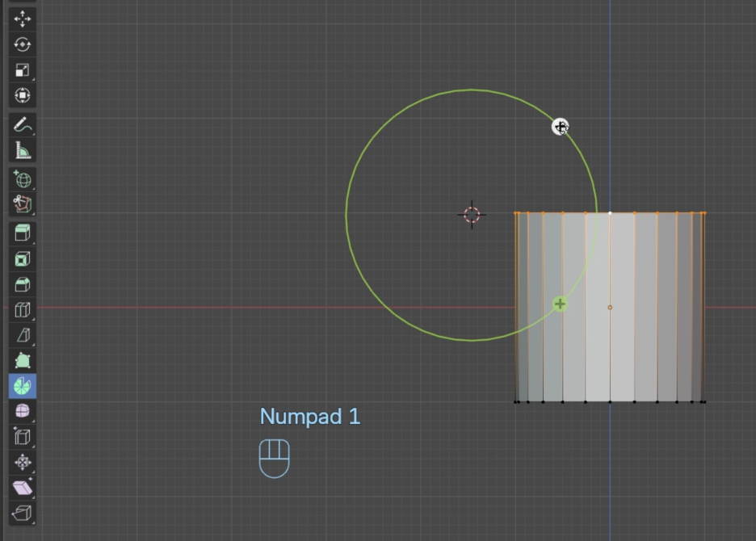Select the Smooth vertices tool

click(22, 411)
